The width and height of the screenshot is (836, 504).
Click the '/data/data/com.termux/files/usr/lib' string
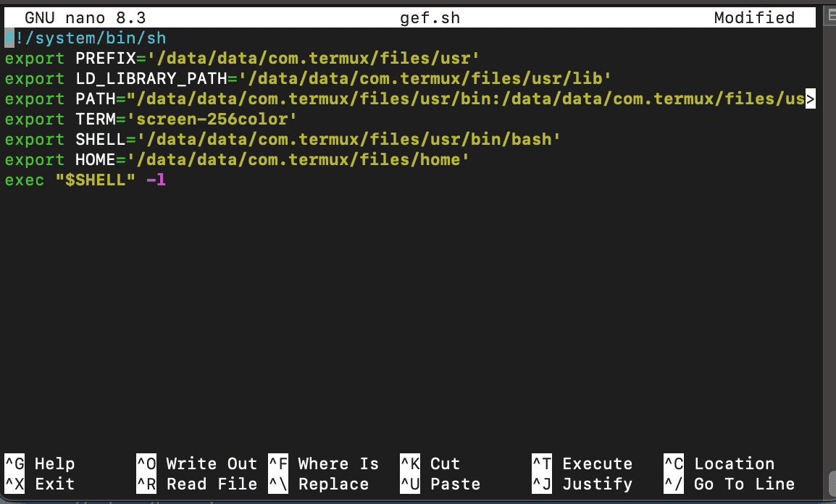point(425,78)
